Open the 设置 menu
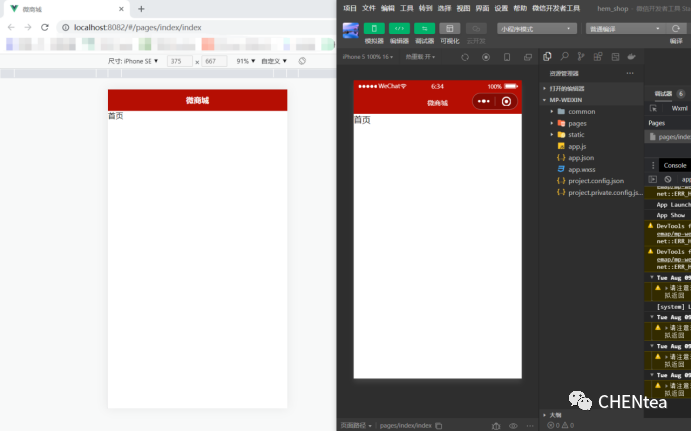Viewport: 691px width, 431px height. (x=501, y=8)
